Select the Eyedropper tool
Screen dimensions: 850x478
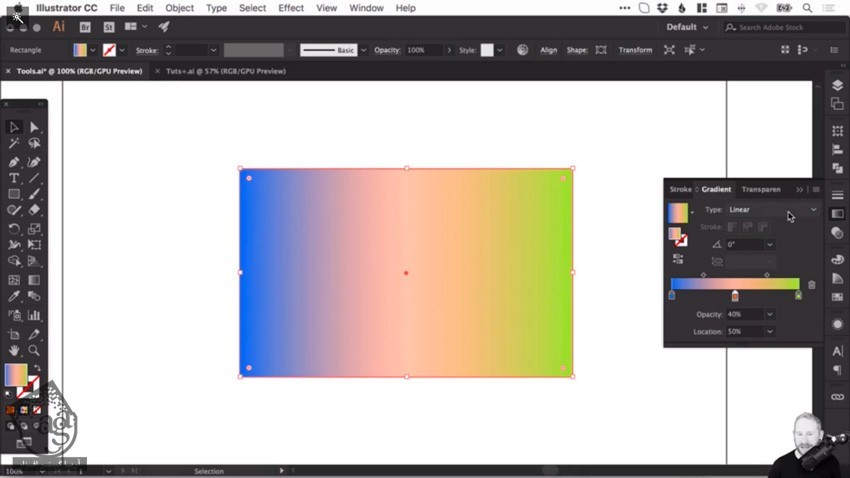pos(14,296)
